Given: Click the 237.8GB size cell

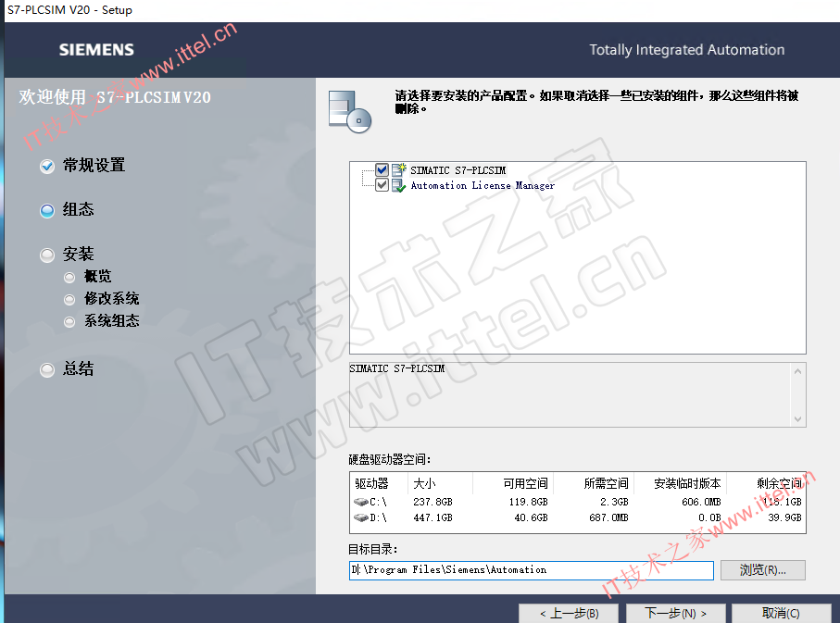Looking at the screenshot, I should coord(433,502).
